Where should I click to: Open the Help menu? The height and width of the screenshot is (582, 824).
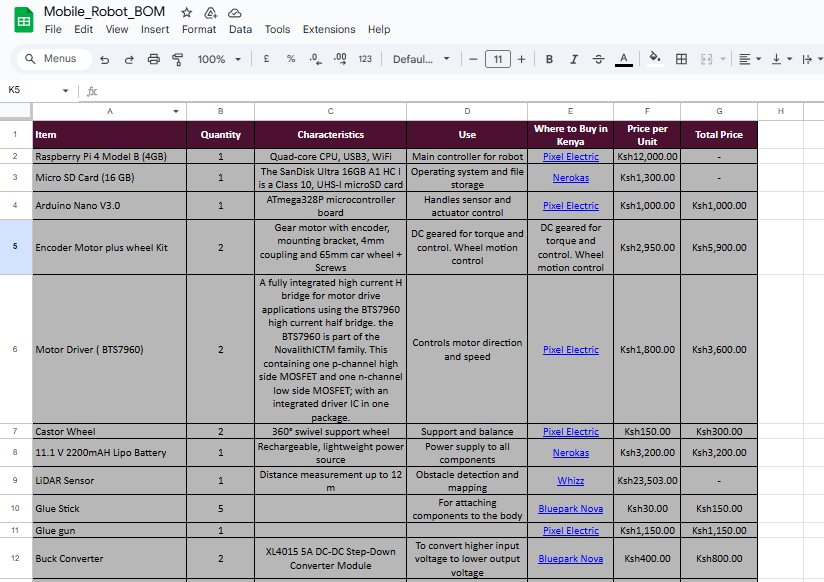click(x=379, y=29)
